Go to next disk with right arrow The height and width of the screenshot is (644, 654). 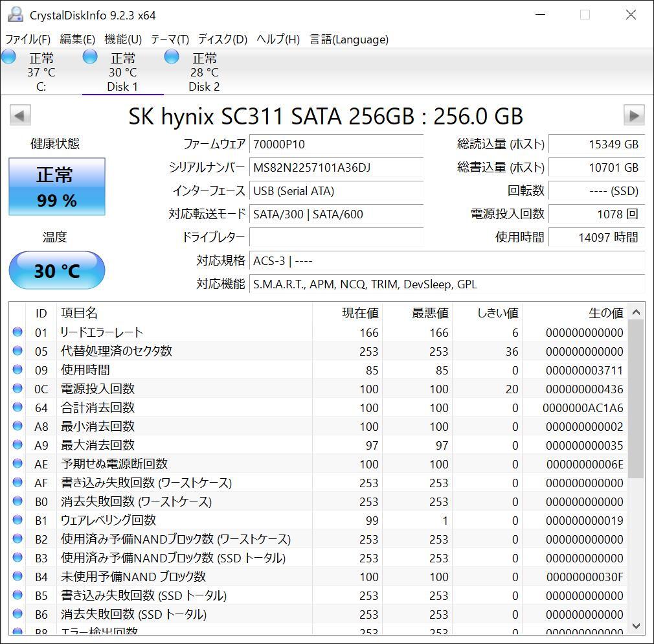pyautogui.click(x=634, y=115)
